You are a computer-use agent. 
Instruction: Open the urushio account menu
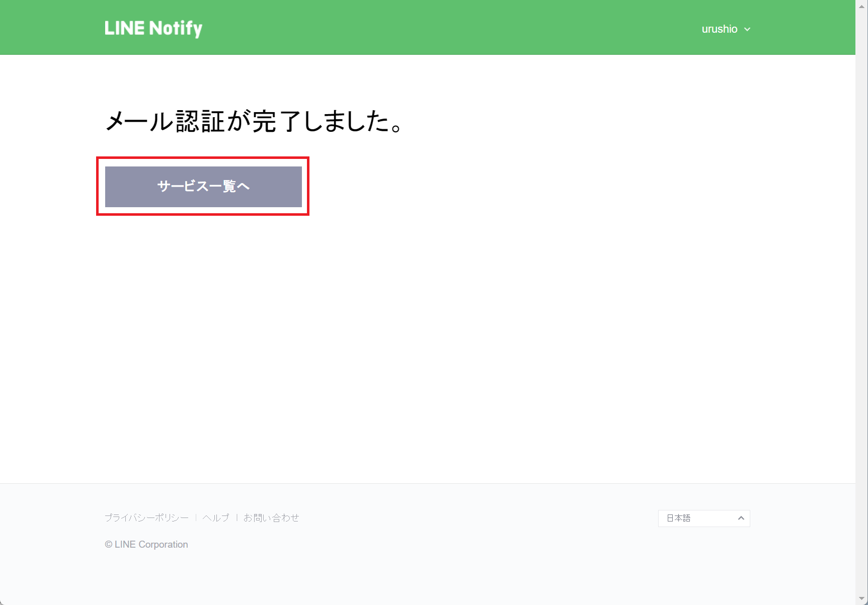tap(726, 29)
